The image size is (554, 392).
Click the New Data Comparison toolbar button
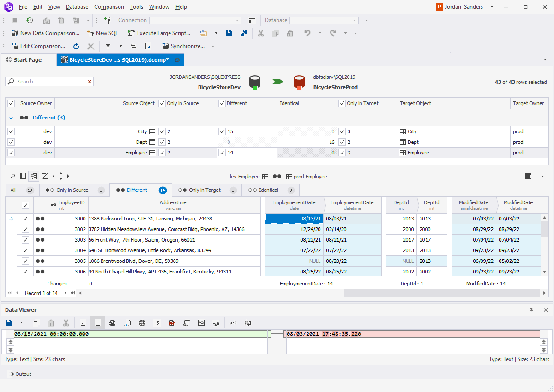[45, 33]
